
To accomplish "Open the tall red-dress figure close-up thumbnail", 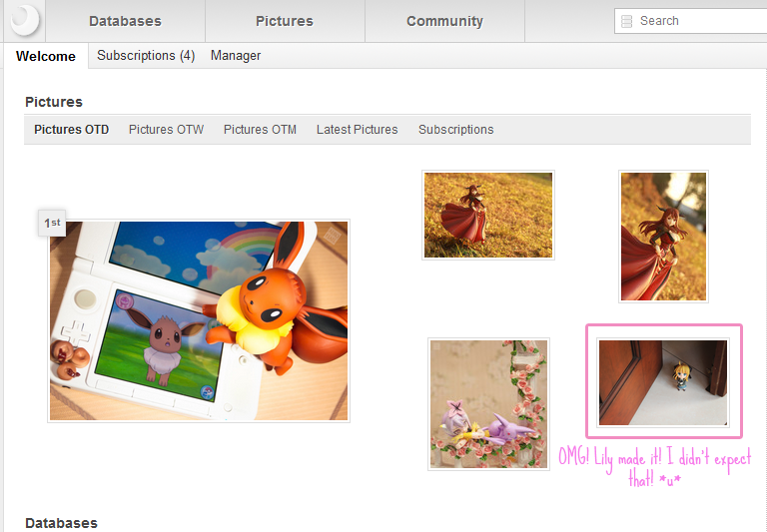I will 663,237.
